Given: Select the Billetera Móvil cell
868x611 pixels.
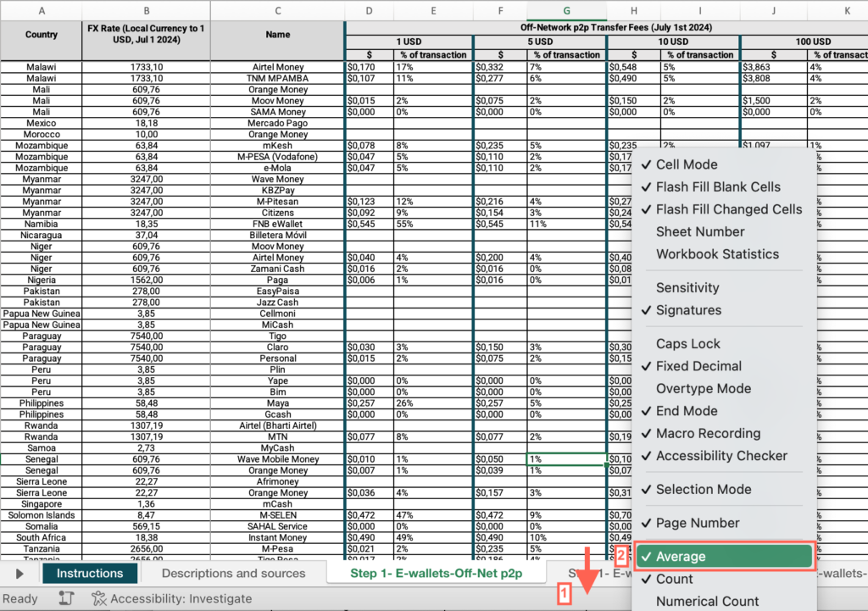Looking at the screenshot, I should [x=277, y=236].
